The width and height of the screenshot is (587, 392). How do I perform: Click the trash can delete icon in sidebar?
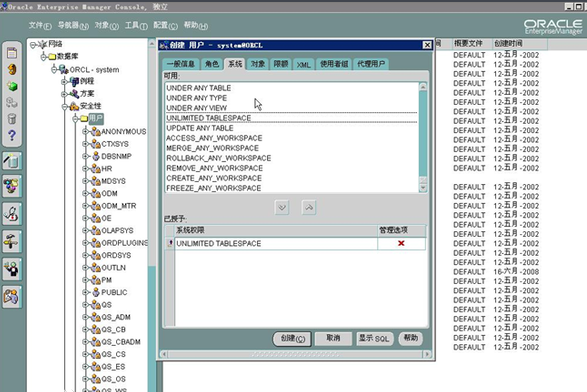[x=12, y=119]
